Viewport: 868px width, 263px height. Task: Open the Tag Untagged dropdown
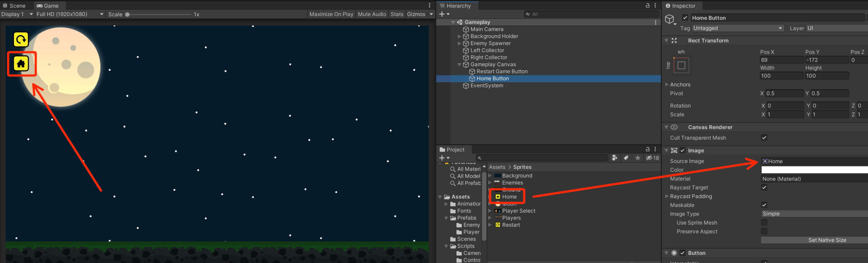[737, 28]
